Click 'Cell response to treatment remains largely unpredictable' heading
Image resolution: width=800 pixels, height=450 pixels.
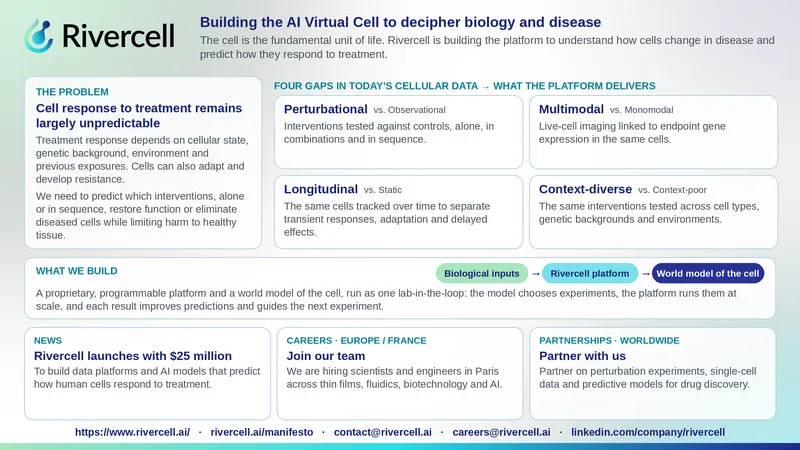coord(139,115)
